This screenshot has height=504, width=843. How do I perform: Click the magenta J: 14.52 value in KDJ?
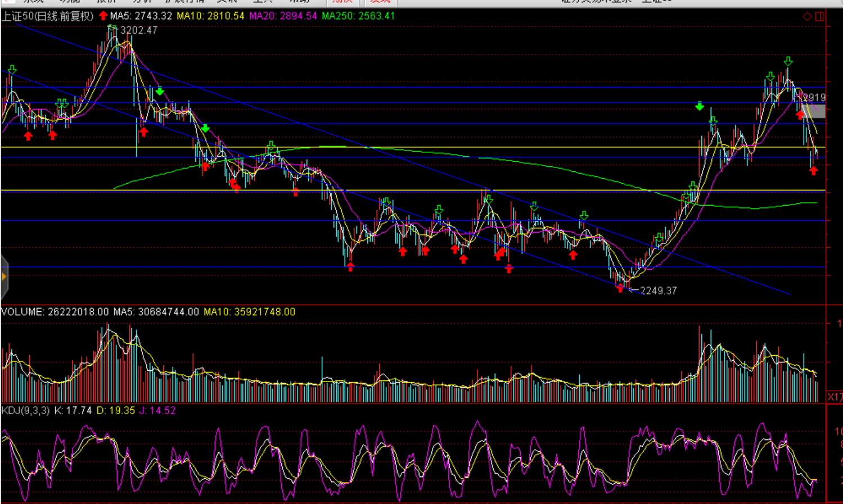click(x=157, y=411)
